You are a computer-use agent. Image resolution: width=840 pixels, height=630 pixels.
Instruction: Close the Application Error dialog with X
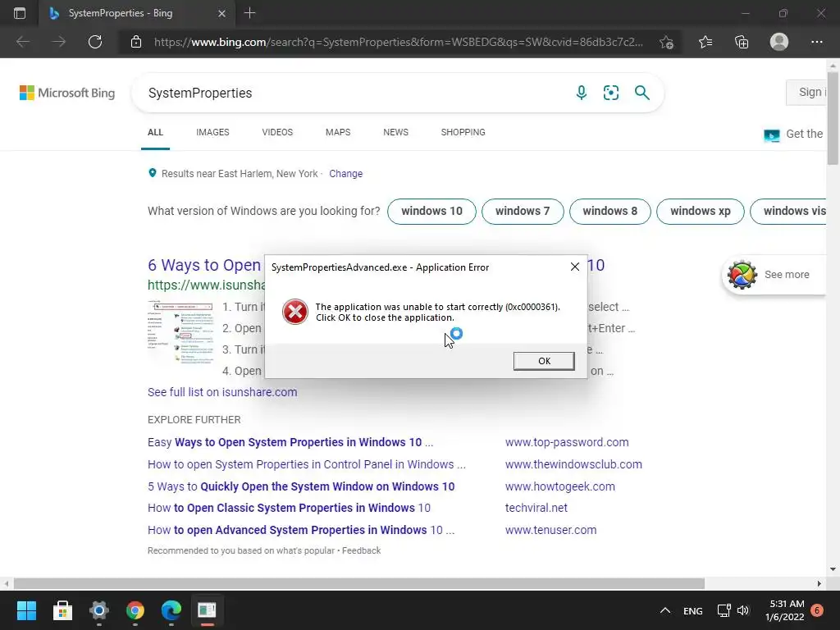tap(575, 267)
